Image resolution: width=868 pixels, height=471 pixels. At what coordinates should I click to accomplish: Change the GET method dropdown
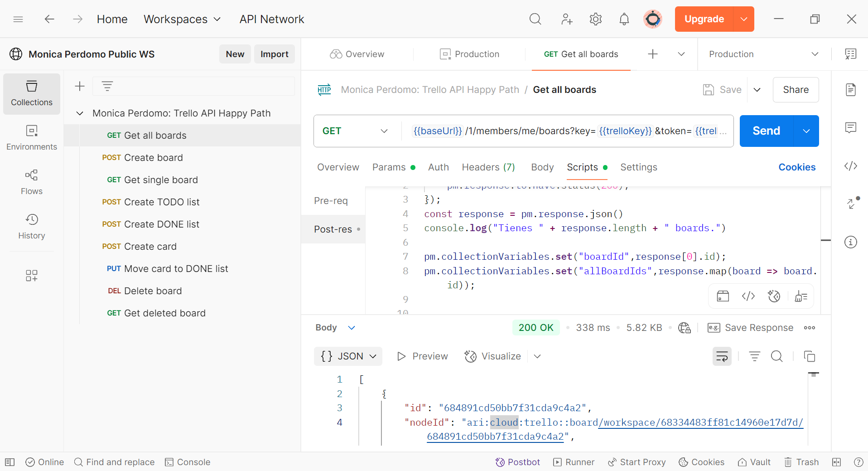pyautogui.click(x=355, y=131)
